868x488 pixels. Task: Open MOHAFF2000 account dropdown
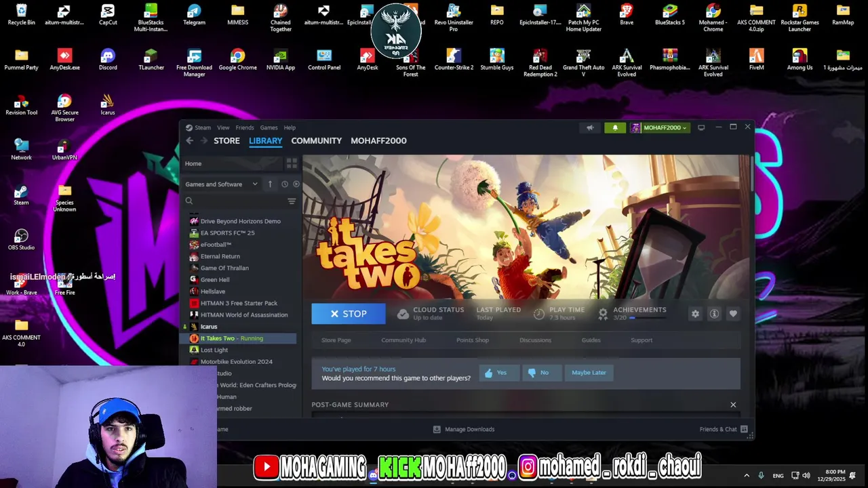[x=660, y=127]
